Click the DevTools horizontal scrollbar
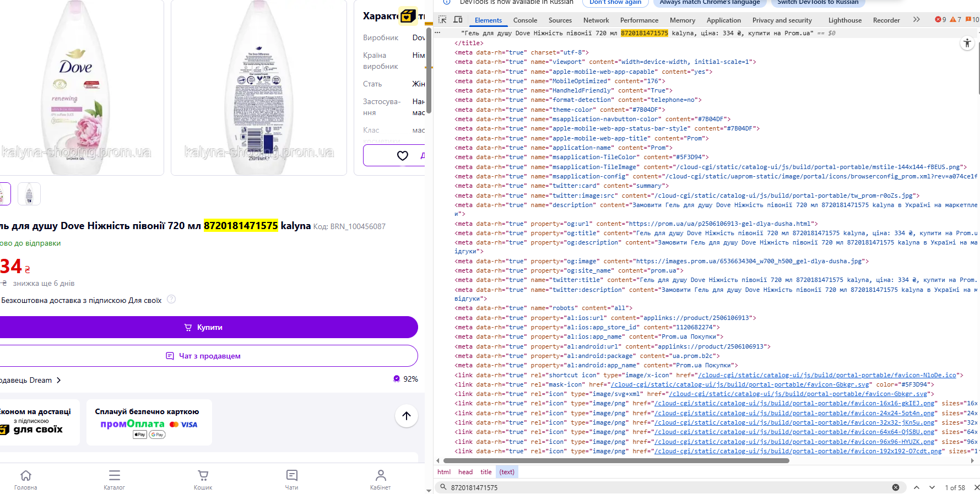This screenshot has width=980, height=494. [x=616, y=460]
